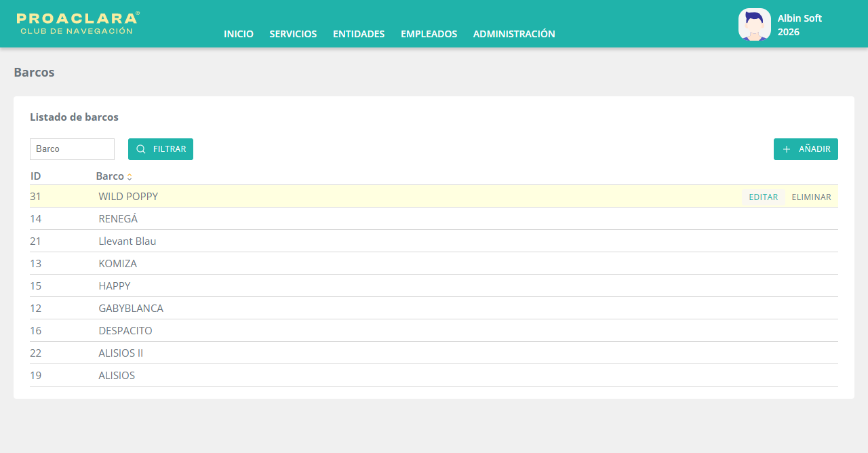Click ID cell 16
This screenshot has width=868, height=453.
coord(36,331)
